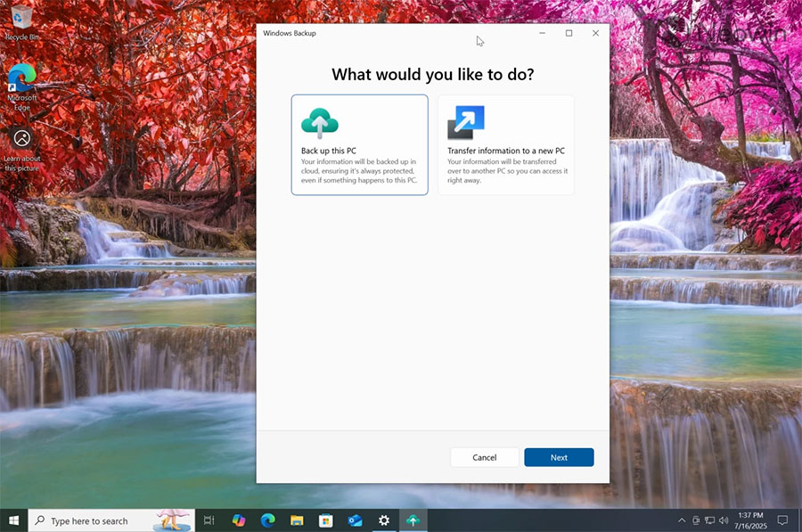802x532 pixels.
Task: Open Microsoft Store from the taskbar
Action: click(325, 520)
